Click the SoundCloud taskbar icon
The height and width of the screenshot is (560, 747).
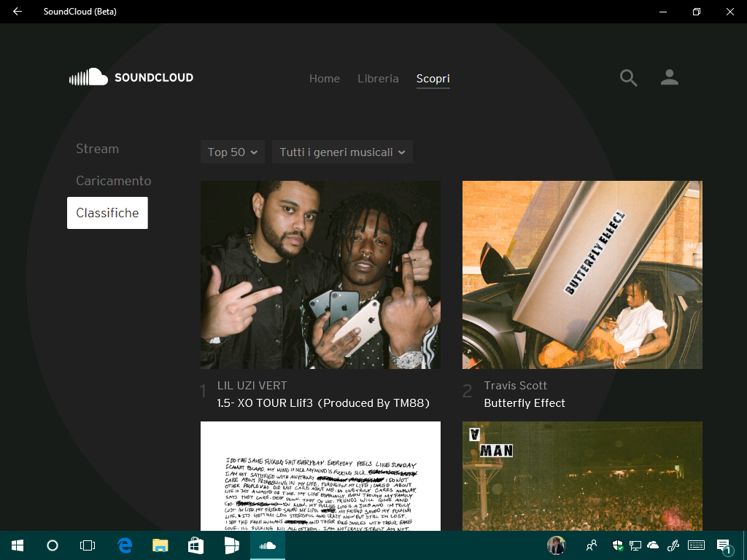coord(267,545)
